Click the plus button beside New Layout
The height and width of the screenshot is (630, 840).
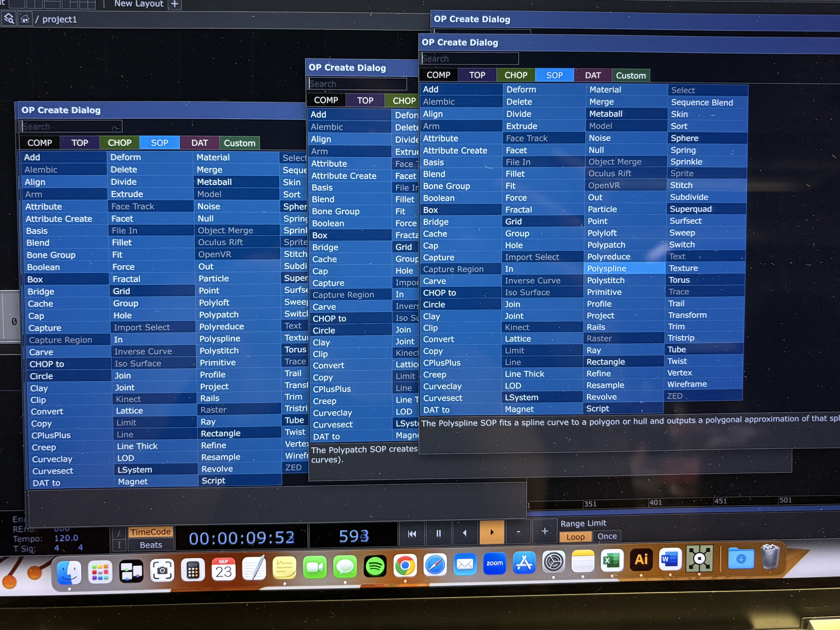click(x=174, y=5)
